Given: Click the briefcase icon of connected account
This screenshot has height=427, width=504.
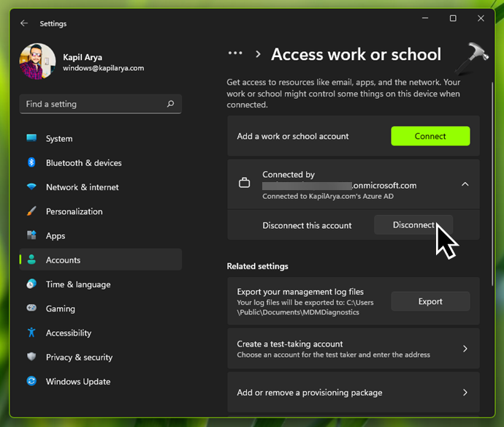Looking at the screenshot, I should pyautogui.click(x=244, y=183).
